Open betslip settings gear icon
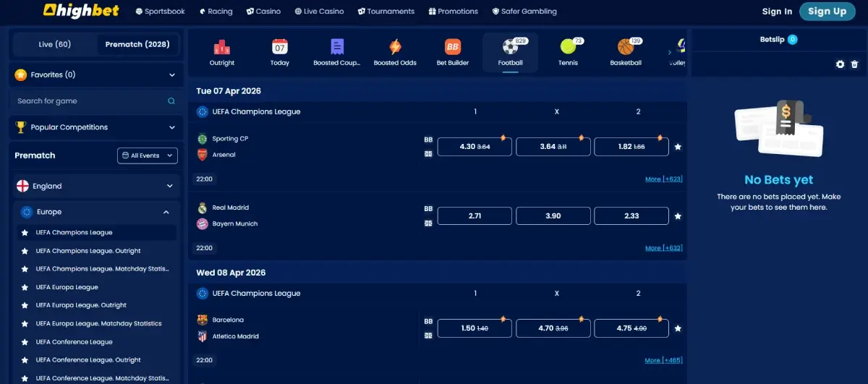 coord(840,64)
